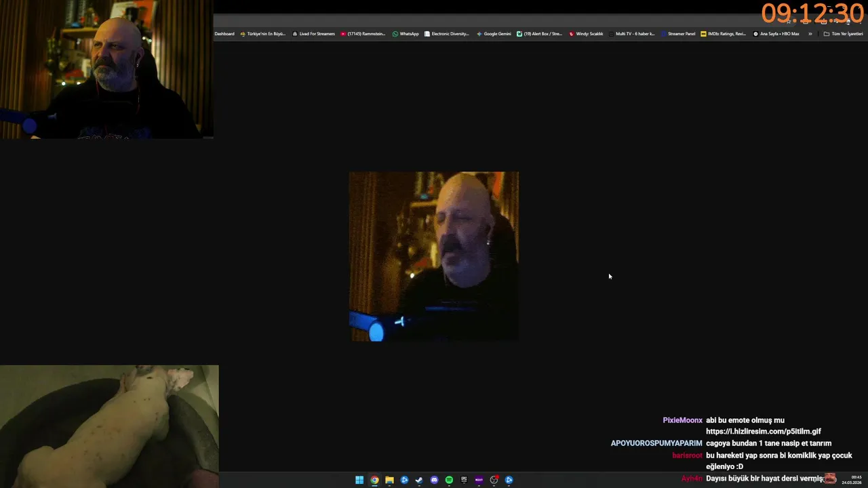Open OBS Studio from the taskbar
Image resolution: width=868 pixels, height=488 pixels.
[x=494, y=480]
